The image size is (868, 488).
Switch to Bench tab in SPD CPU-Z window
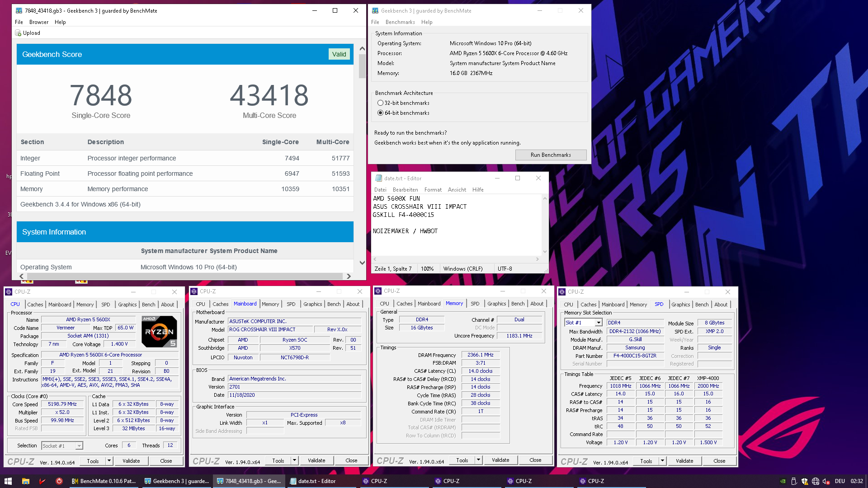coord(702,305)
